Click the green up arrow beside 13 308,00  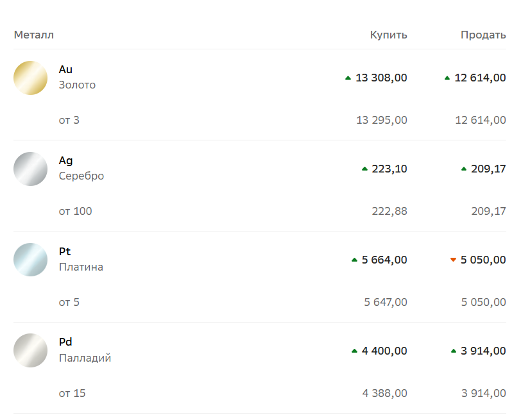tap(348, 78)
